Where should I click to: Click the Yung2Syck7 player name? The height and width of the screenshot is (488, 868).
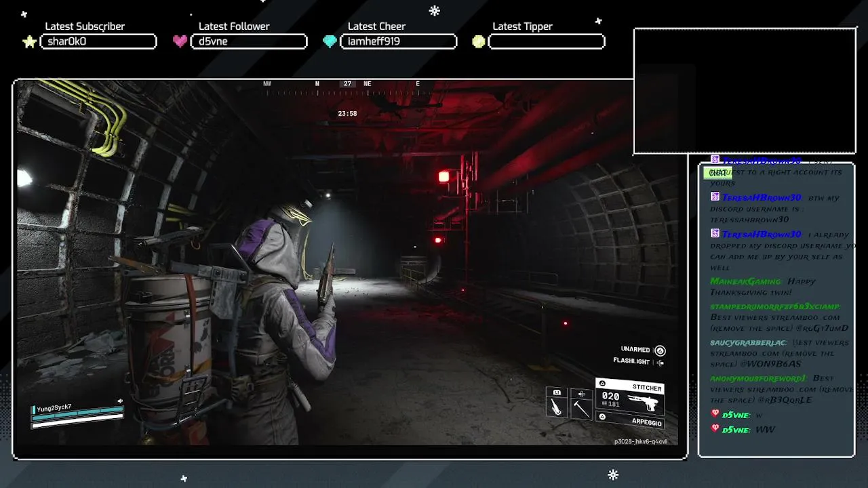pyautogui.click(x=54, y=407)
